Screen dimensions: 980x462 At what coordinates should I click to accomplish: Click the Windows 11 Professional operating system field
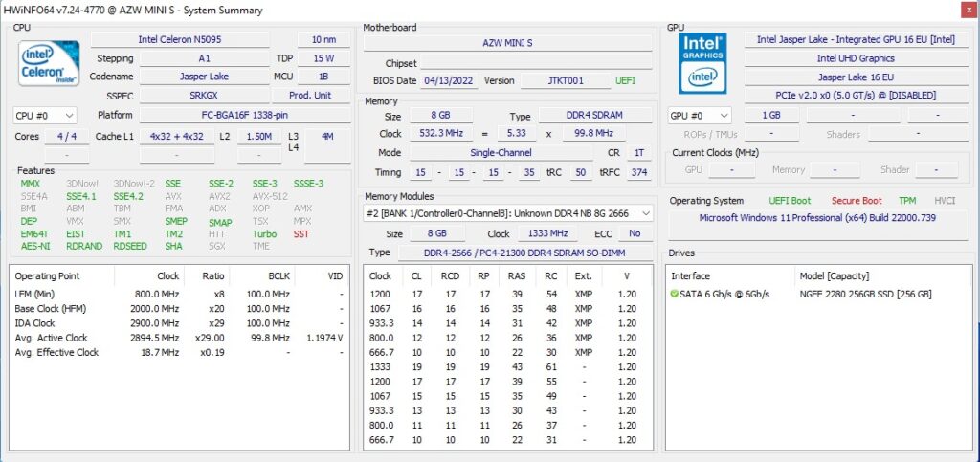(x=817, y=218)
